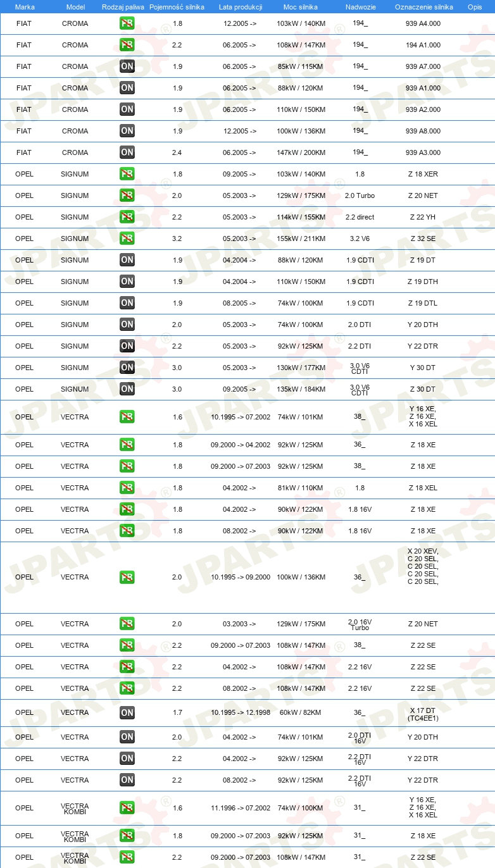495x868 pixels.
Task: Click the Model column header
Action: (x=75, y=6)
